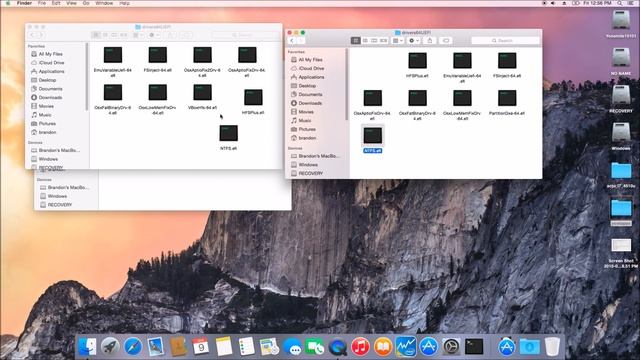This screenshot has width=640, height=360.
Task: Switch active Finder window to list view
Action: (x=365, y=40)
